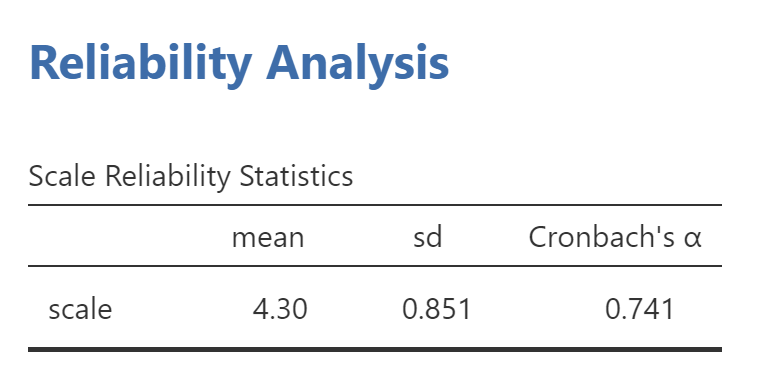Click the line separating header from scale row
The height and width of the screenshot is (385, 757).
[375, 266]
